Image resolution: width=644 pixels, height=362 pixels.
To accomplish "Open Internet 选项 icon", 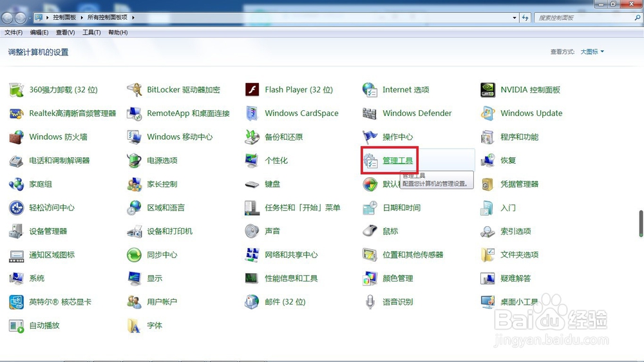I will click(x=370, y=90).
